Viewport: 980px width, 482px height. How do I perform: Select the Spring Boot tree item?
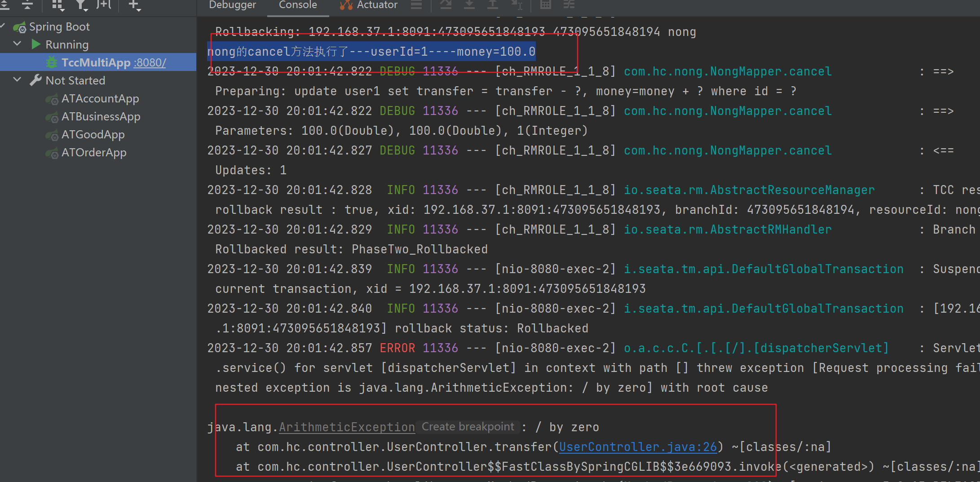tap(59, 27)
